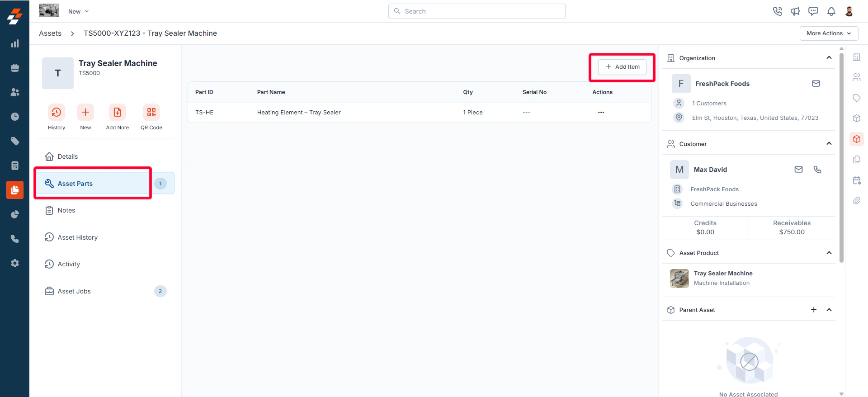868x397 pixels.
Task: Call Max David via phone icon
Action: click(817, 170)
